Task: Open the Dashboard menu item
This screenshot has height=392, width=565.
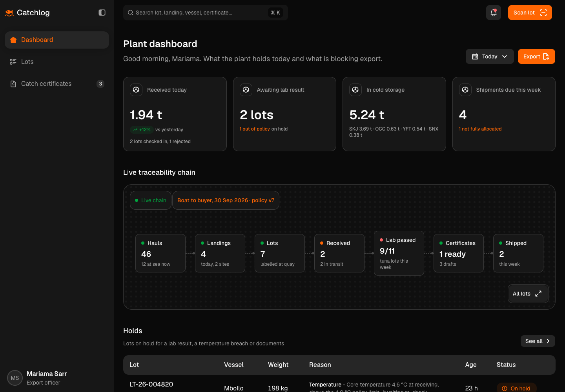Action: coord(57,40)
